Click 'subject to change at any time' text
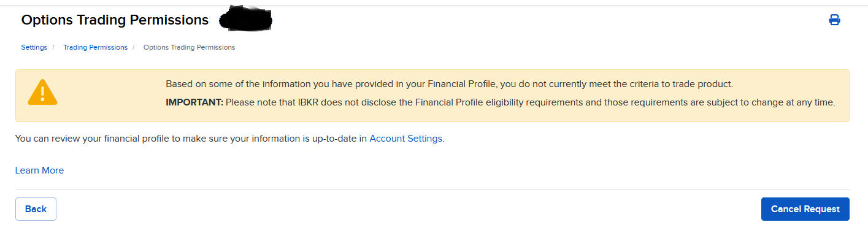Screen dimensions: 868x233 point(773,102)
